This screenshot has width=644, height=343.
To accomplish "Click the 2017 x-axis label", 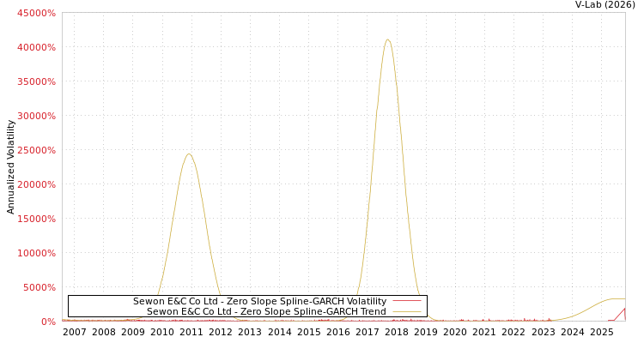I will point(368,332).
